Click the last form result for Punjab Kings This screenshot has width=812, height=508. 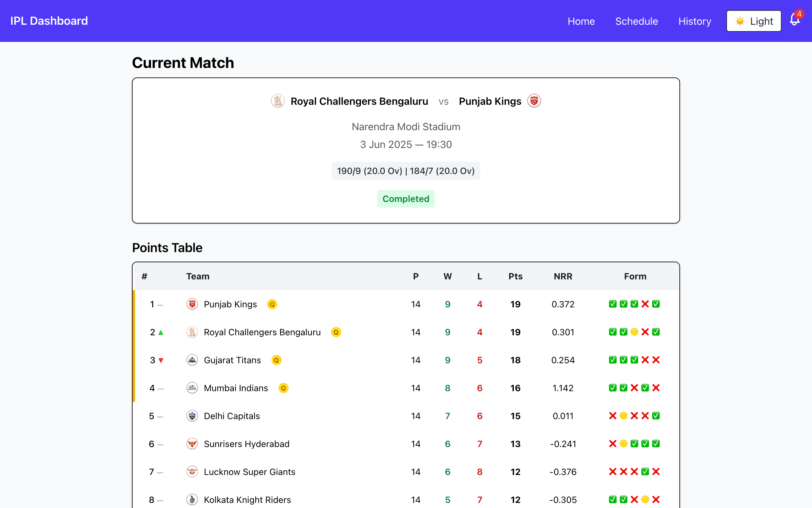(656, 304)
